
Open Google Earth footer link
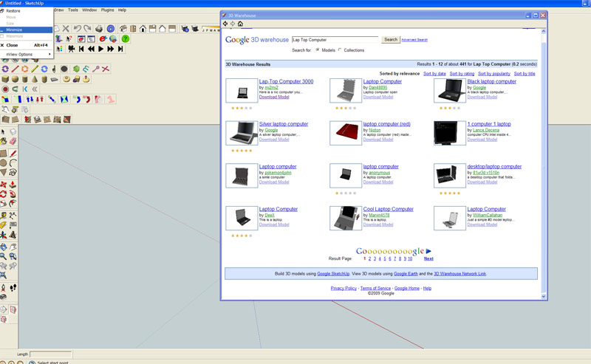(x=406, y=274)
